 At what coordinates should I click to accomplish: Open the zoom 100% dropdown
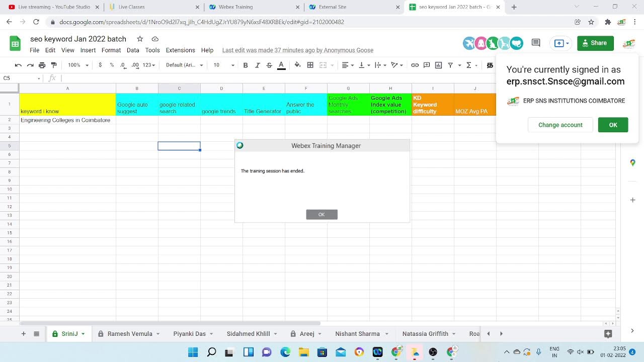coord(78,65)
